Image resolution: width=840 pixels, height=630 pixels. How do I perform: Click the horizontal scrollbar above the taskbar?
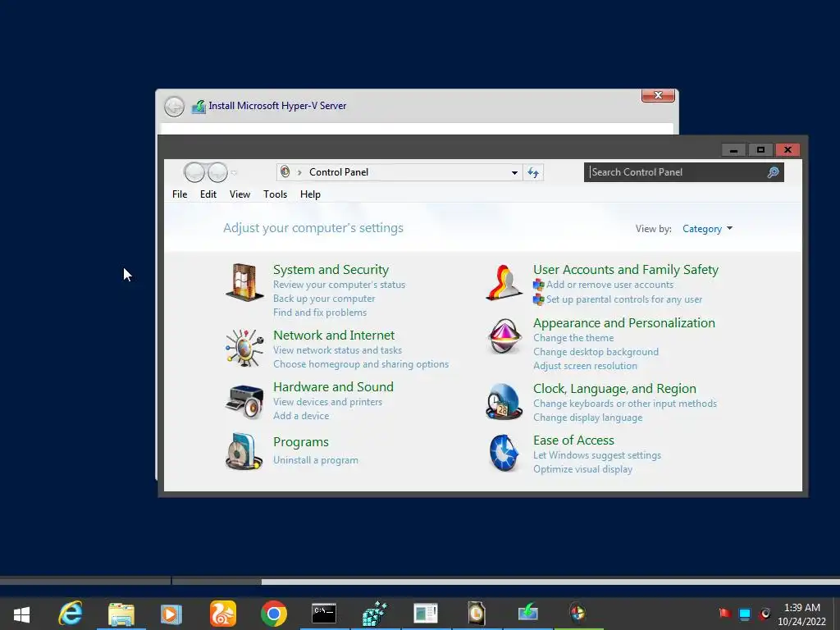[x=420, y=582]
